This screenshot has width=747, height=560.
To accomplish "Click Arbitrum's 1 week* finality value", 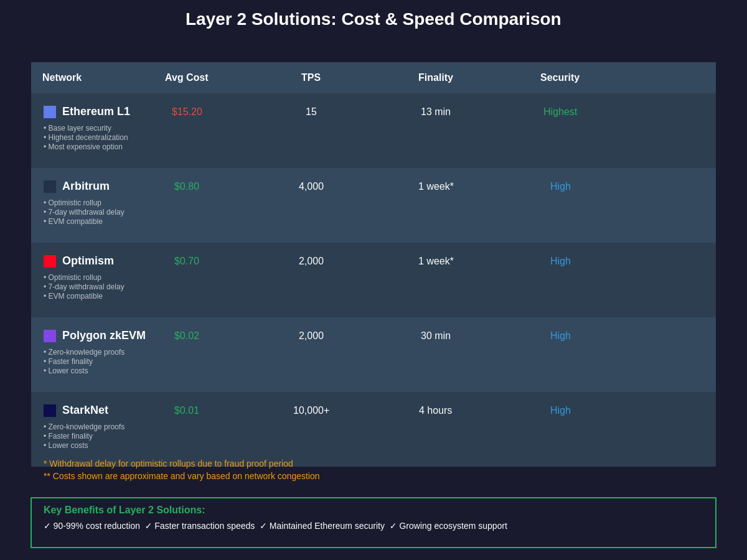I will pos(436,187).
